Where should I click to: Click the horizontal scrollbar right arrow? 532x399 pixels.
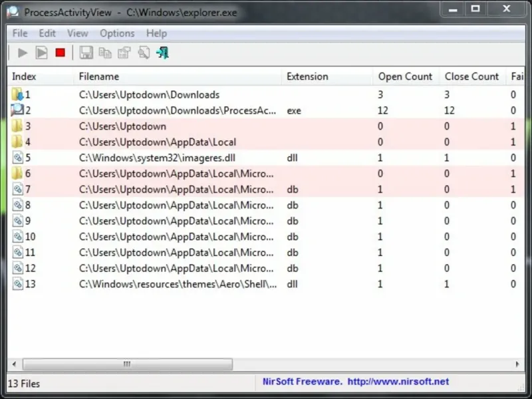point(517,364)
